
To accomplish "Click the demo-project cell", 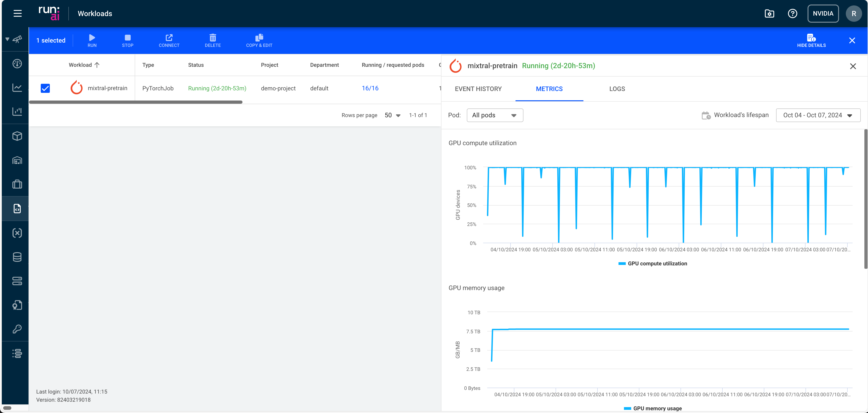I will [x=278, y=88].
